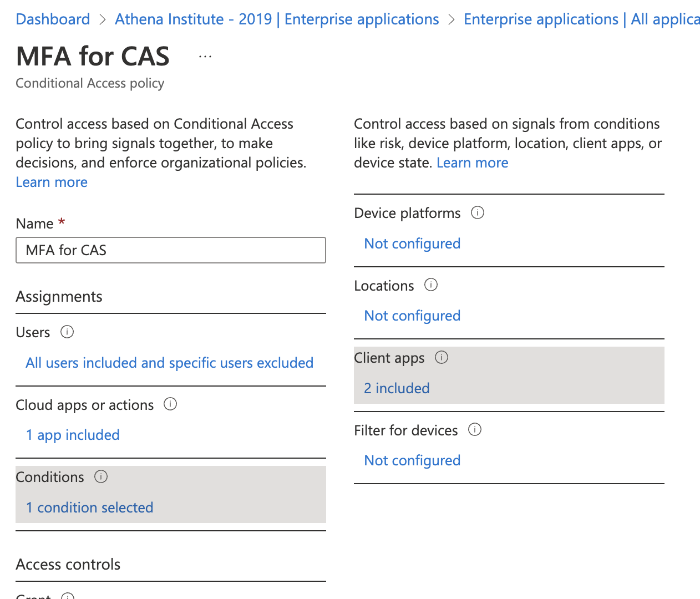Screen dimensions: 700x599
Task: Open All users included and specific users excluded
Action: click(x=169, y=363)
